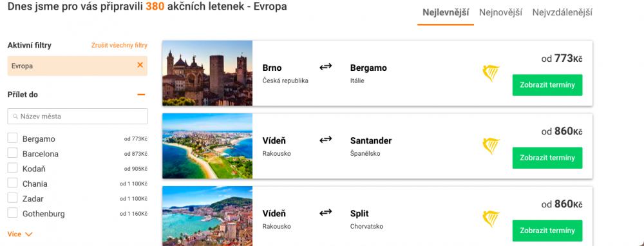Click the Ryanair harp logo on Santander offer

tap(491, 147)
